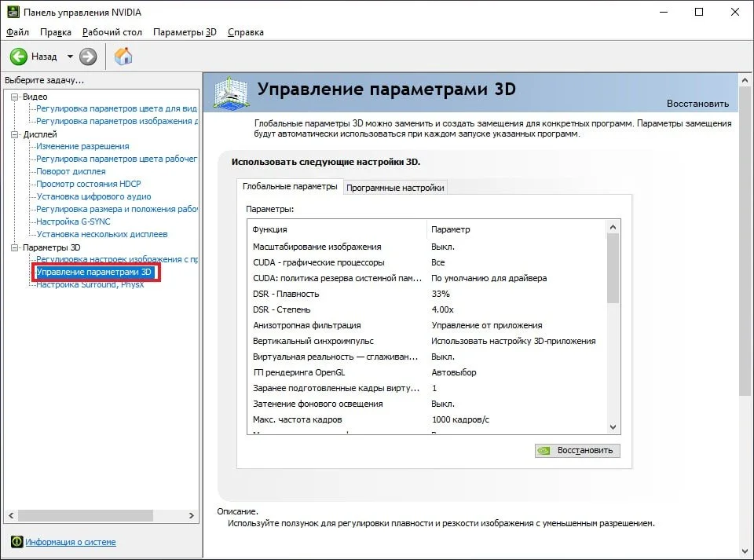
Task: Select the Затенение фонового освещения row
Action: (x=426, y=404)
